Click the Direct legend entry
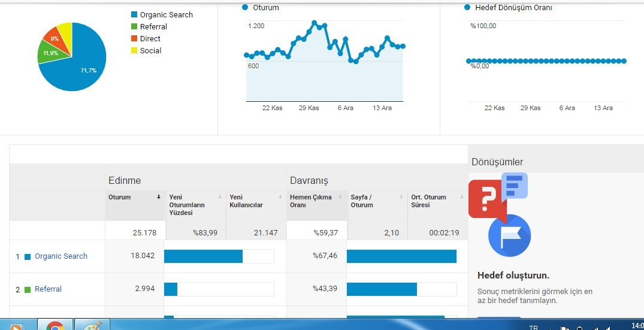Image resolution: width=644 pixels, height=330 pixels. coord(146,38)
